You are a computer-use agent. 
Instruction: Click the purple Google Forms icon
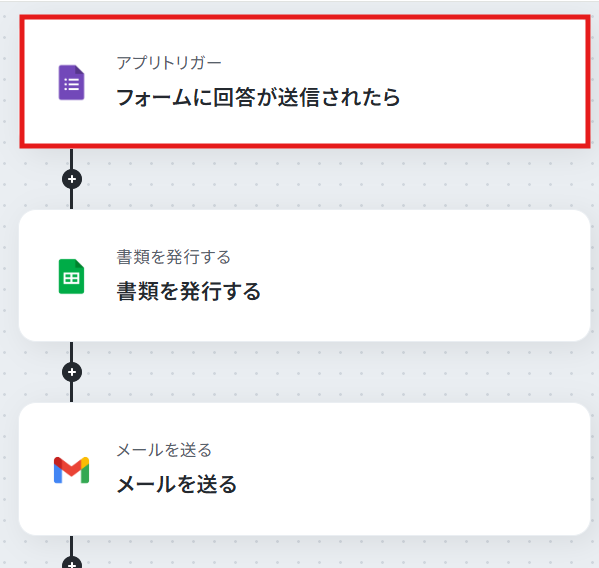71,83
